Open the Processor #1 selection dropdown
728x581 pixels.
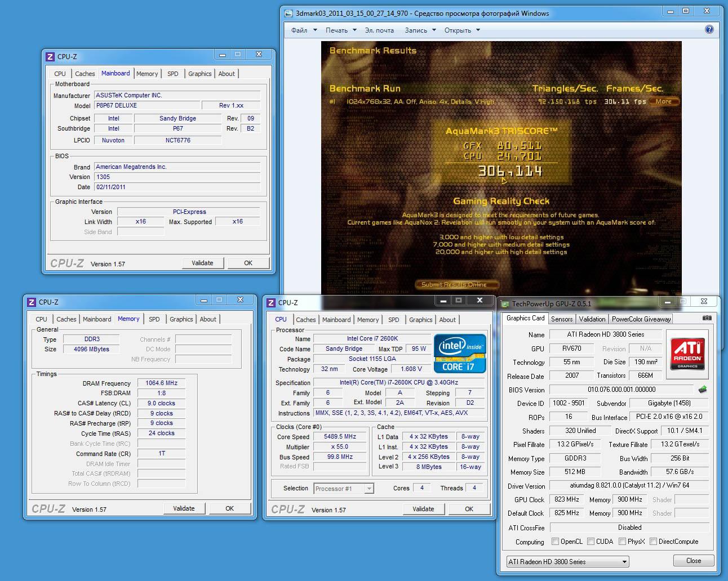tap(343, 488)
